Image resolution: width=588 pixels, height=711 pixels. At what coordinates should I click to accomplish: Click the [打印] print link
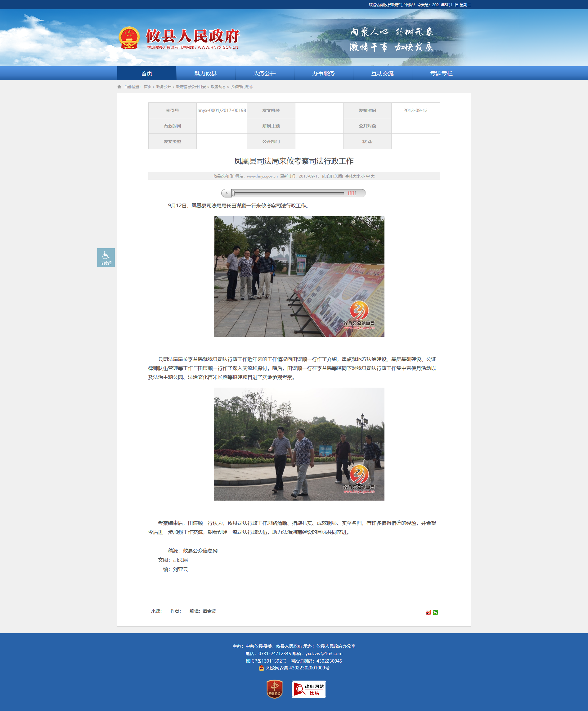327,176
